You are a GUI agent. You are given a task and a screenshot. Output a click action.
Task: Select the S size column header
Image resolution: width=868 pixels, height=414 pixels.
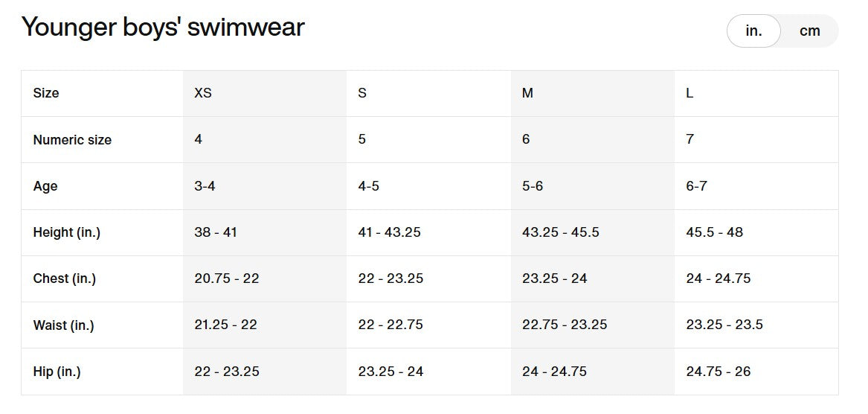[x=362, y=93]
